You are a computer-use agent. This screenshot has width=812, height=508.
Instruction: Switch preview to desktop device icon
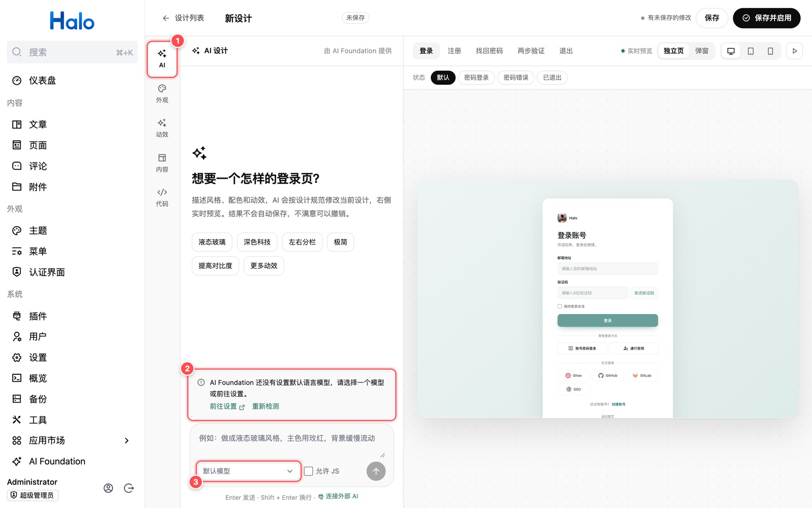(x=731, y=51)
